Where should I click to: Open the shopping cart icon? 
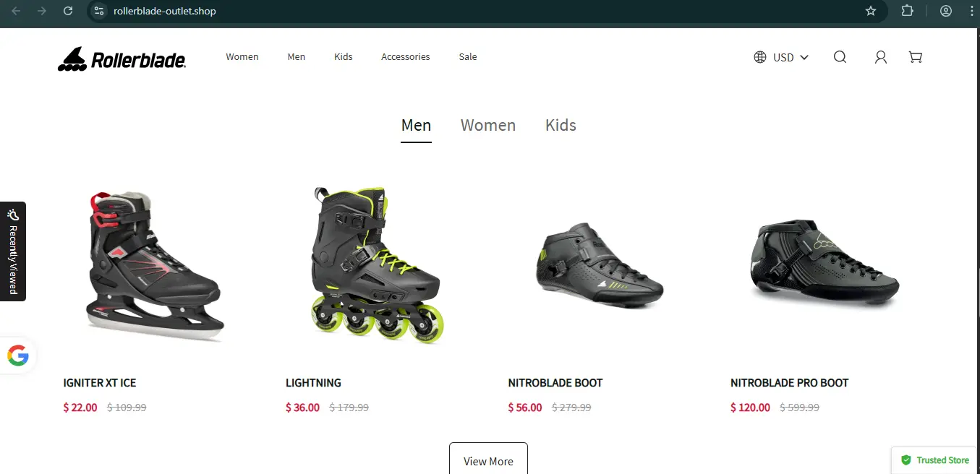click(915, 57)
